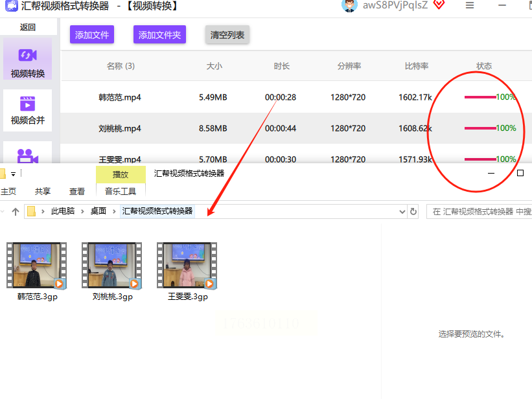Select the 视频合并 sidebar icon

pyautogui.click(x=27, y=109)
